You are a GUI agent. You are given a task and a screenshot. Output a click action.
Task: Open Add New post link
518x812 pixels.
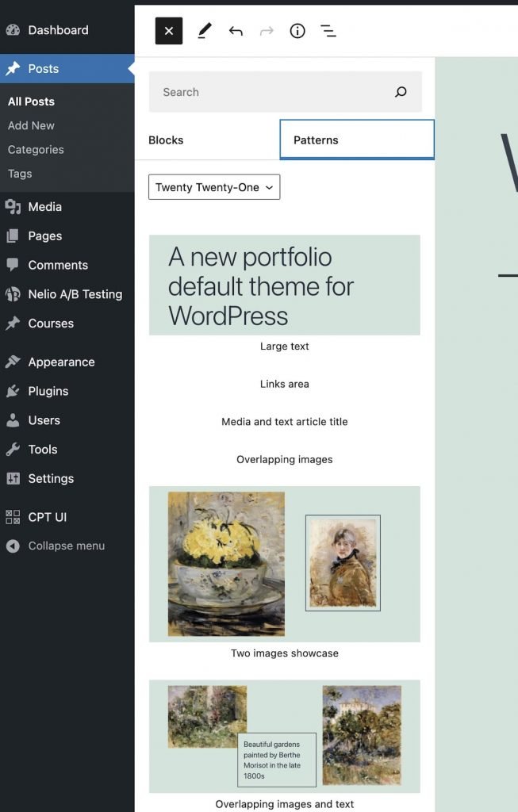coord(31,125)
